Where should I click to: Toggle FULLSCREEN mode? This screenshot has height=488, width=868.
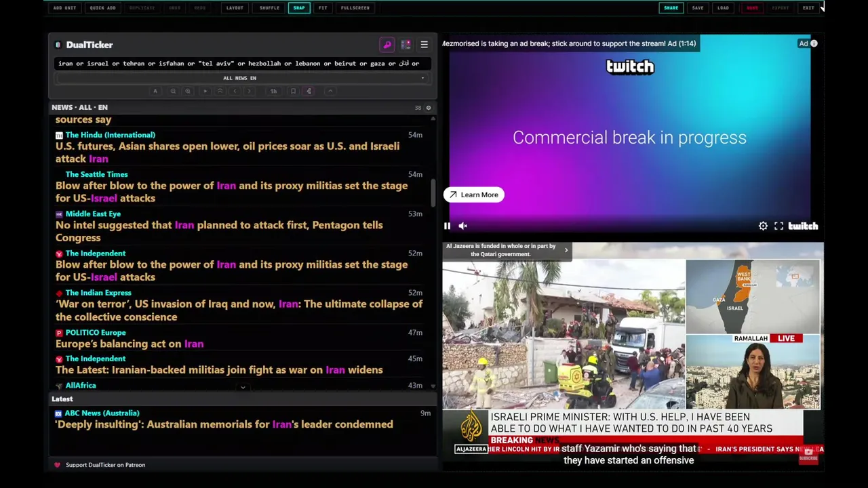355,8
